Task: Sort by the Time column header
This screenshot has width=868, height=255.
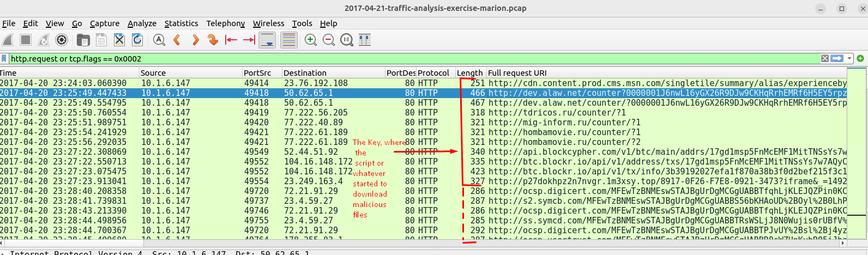Action: (69, 73)
